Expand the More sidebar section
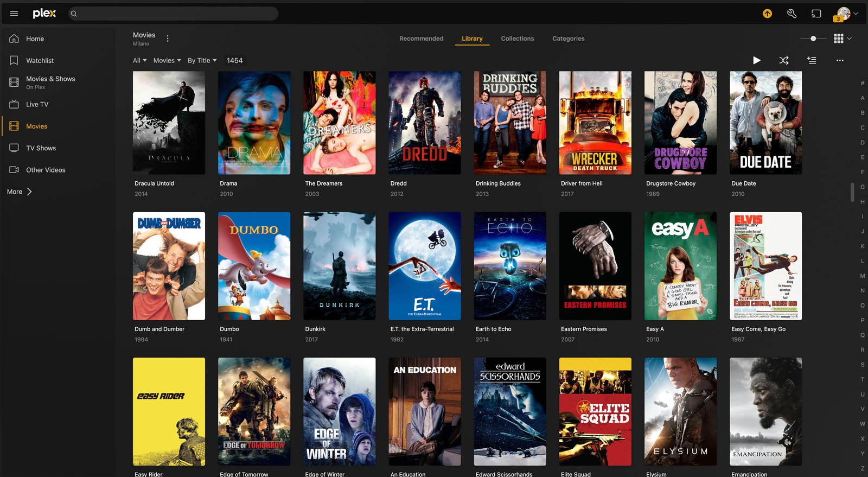This screenshot has width=868, height=477. coord(20,192)
